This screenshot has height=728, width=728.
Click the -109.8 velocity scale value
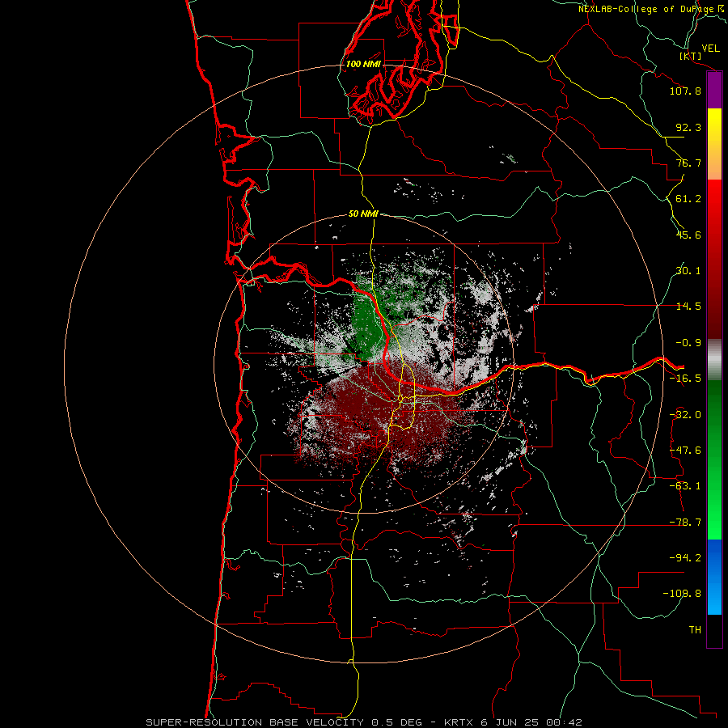click(682, 594)
